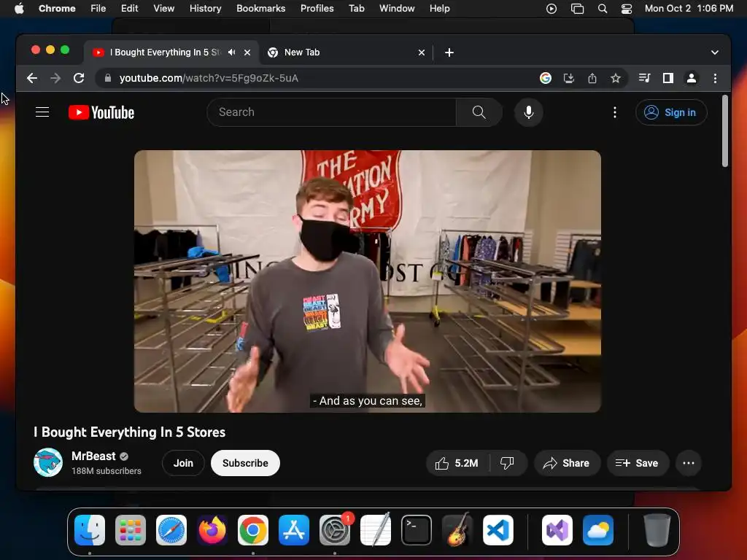Click the Share button under the video
This screenshot has height=560, width=747.
(566, 463)
